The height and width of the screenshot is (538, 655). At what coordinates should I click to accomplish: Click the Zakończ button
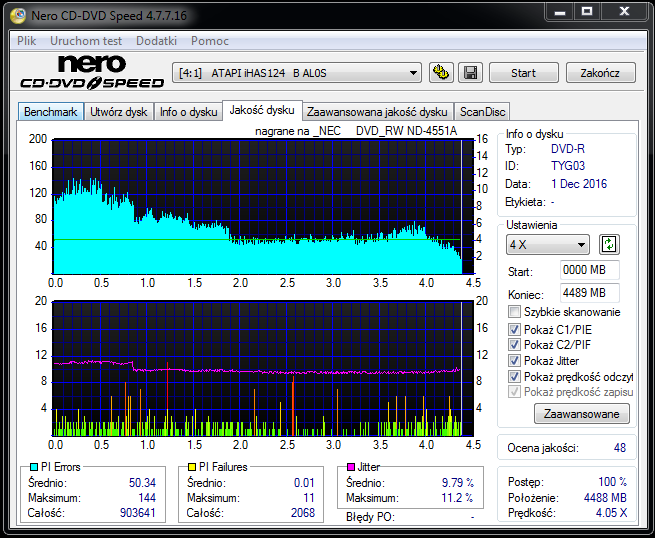(600, 73)
